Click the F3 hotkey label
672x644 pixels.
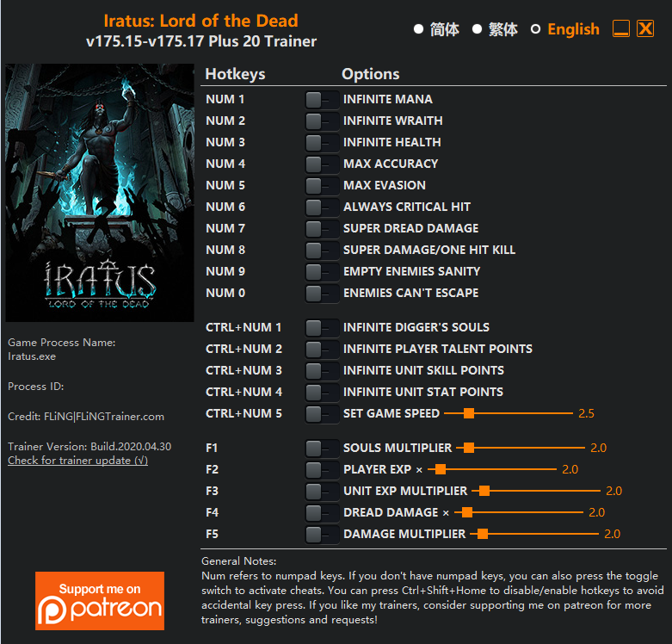point(213,491)
